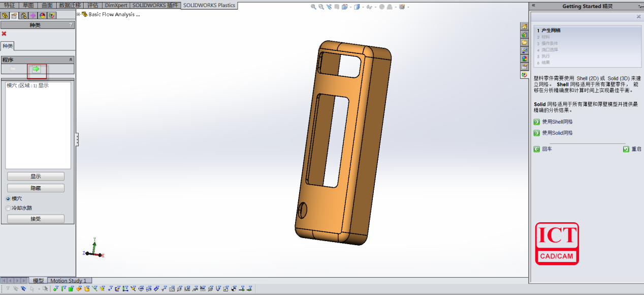Click the 使用Solid网格 link
This screenshot has height=295, width=644.
(557, 133)
